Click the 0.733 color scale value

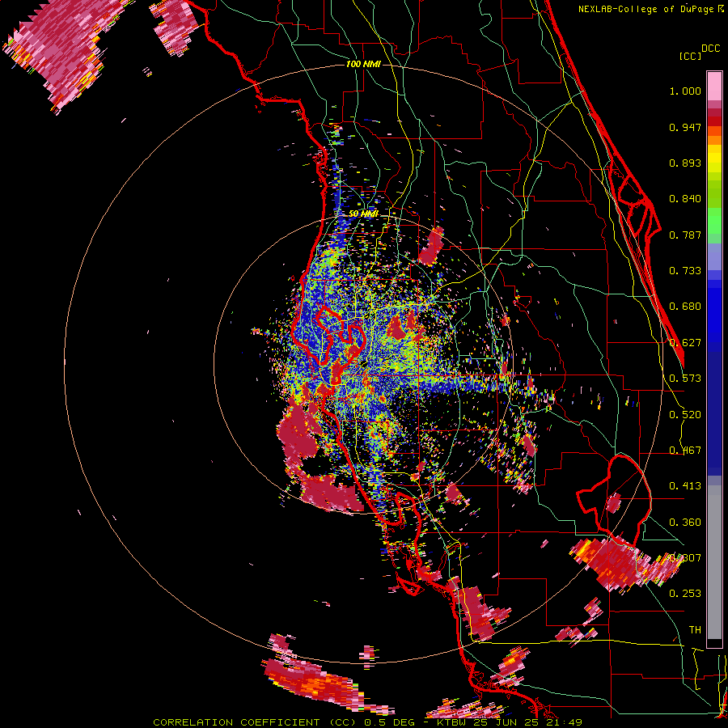[685, 271]
